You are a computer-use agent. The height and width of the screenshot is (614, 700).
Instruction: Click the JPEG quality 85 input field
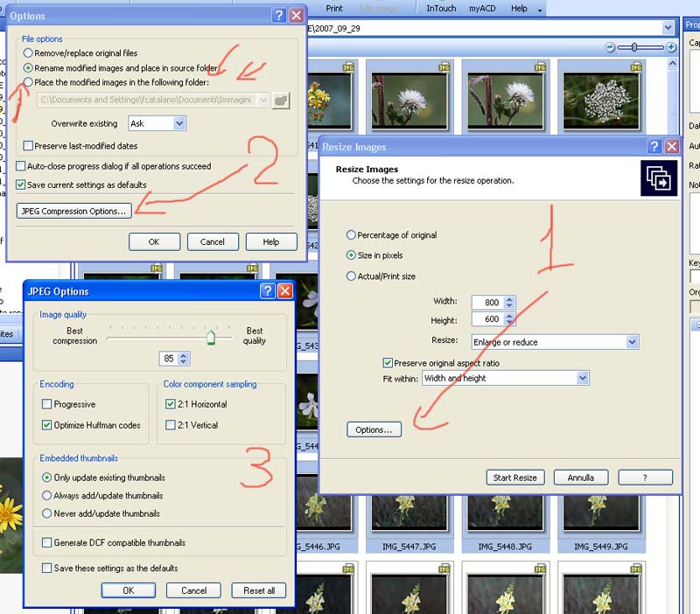click(169, 359)
